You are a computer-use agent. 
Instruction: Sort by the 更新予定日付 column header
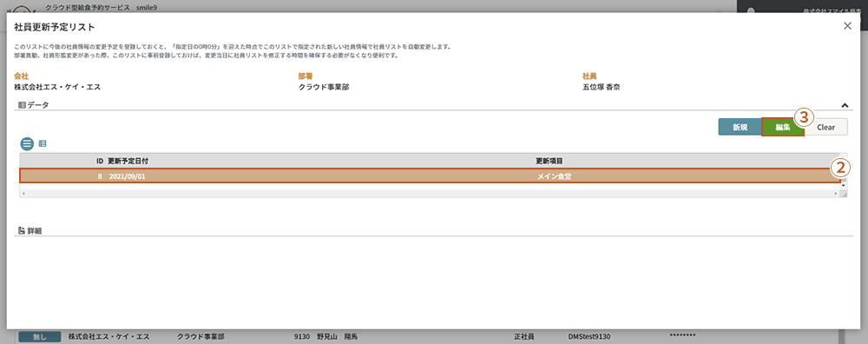(128, 161)
